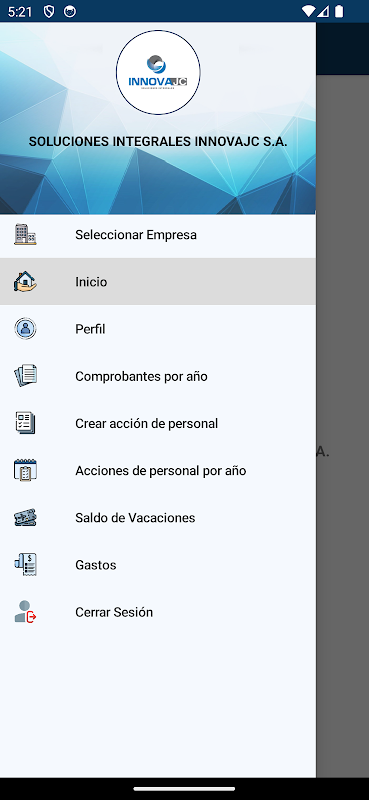Select the Inicio menu entry
The height and width of the screenshot is (800, 369).
(158, 282)
